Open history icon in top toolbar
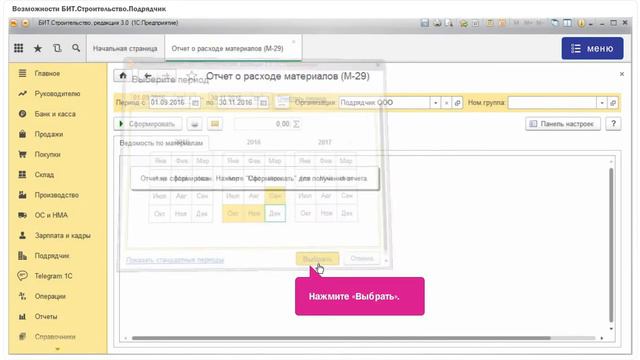The image size is (640, 360). (x=57, y=48)
